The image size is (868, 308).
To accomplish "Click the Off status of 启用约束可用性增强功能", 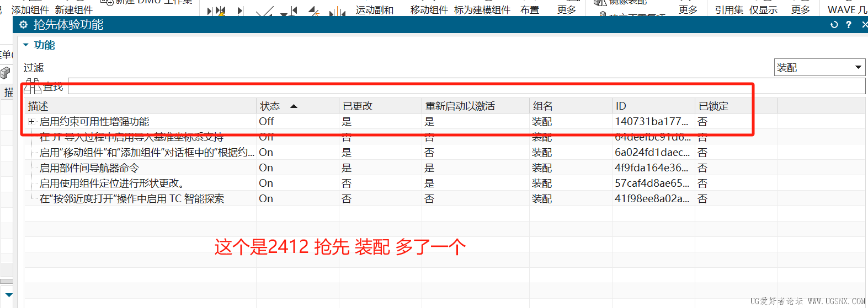I will [267, 122].
